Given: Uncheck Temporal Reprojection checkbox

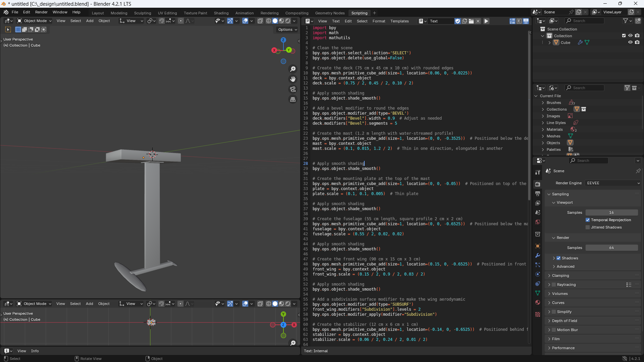Looking at the screenshot, I should click(588, 220).
